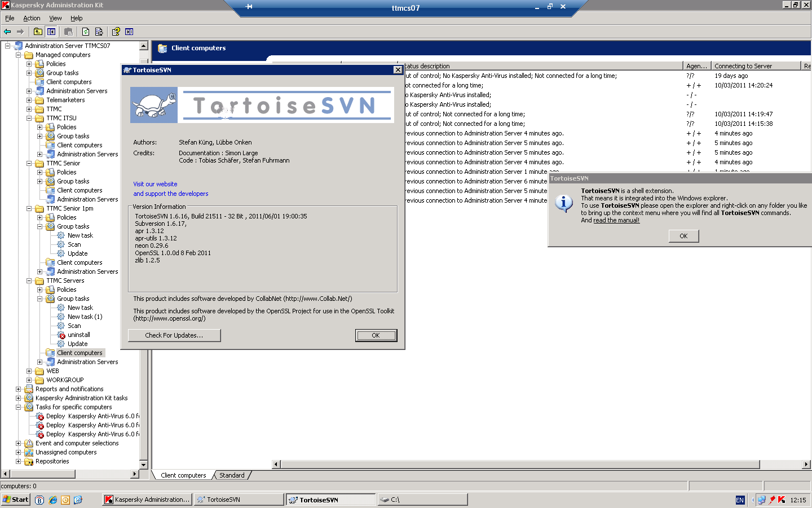
Task: Expand the WORKGROUP group
Action: point(29,380)
